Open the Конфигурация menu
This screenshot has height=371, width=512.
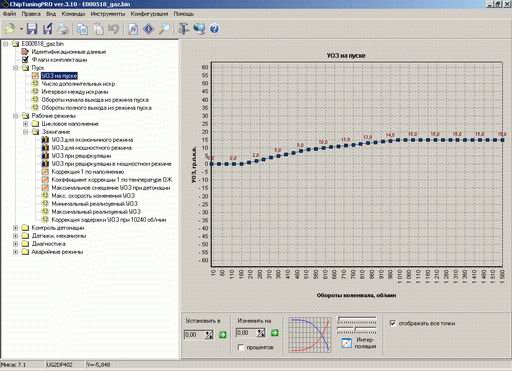[149, 14]
